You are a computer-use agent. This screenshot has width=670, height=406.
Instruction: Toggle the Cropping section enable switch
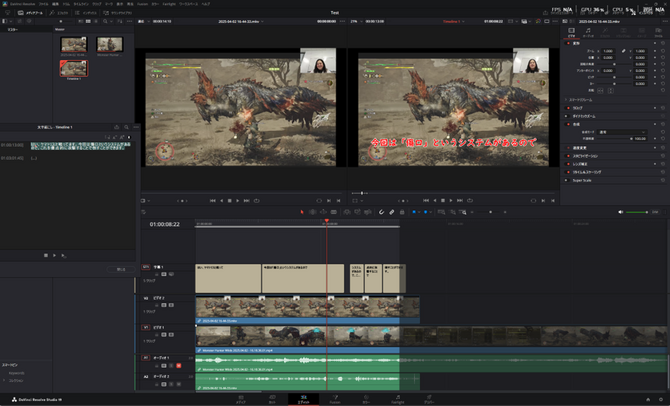click(x=567, y=109)
